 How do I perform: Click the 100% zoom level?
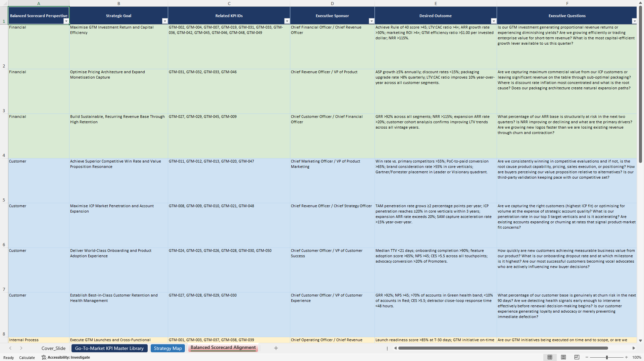(637, 357)
